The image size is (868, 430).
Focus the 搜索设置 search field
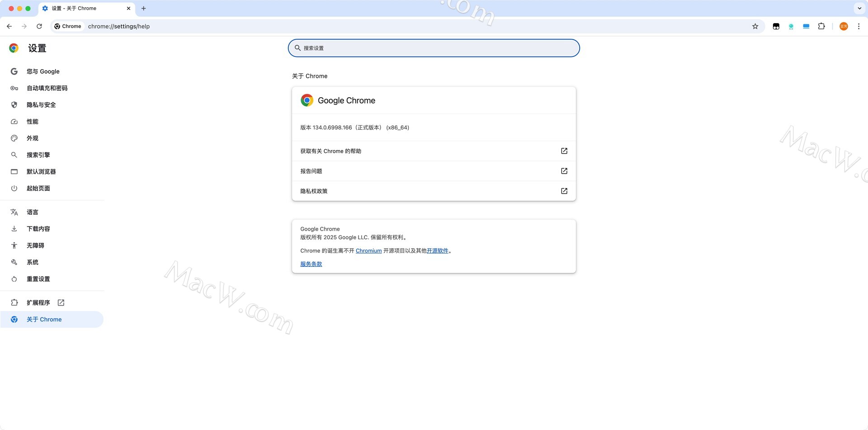pos(434,48)
